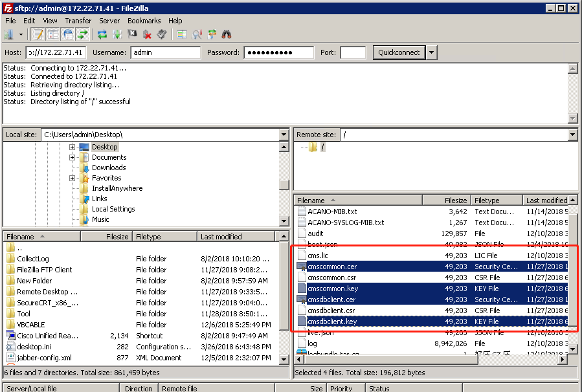Toggle processing of the transfer queue
This screenshot has height=392, width=582.
click(117, 35)
